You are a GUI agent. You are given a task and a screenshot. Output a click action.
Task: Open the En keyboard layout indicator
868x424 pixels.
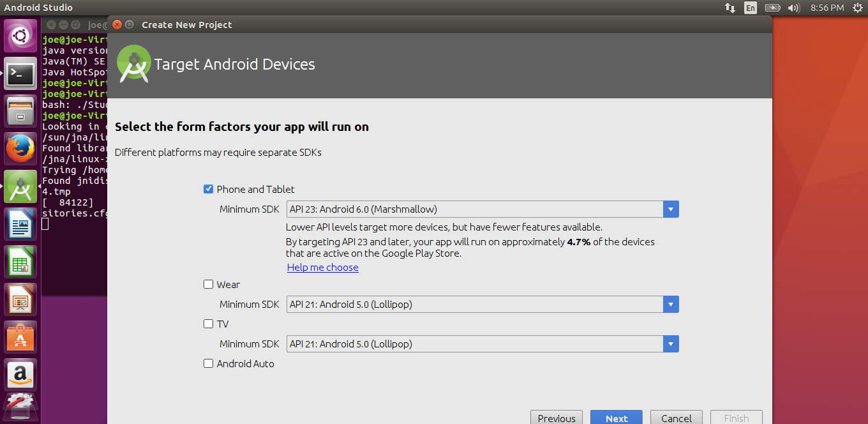pos(751,8)
